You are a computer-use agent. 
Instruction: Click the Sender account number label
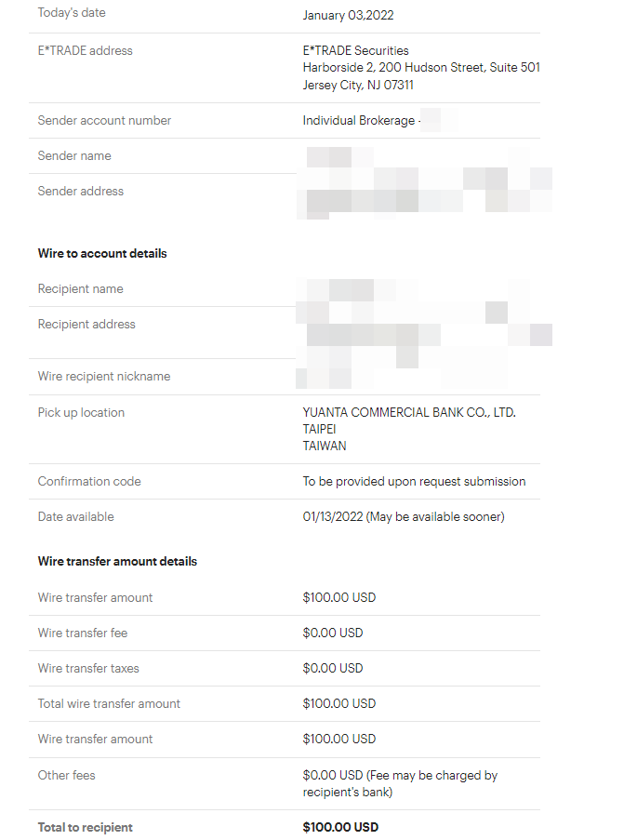(104, 120)
